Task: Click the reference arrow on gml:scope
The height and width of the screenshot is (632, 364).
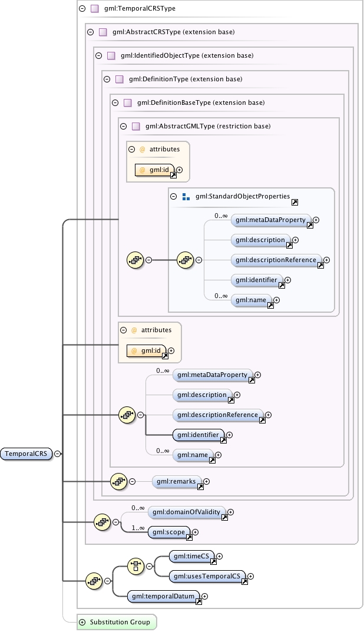Action: click(x=189, y=537)
